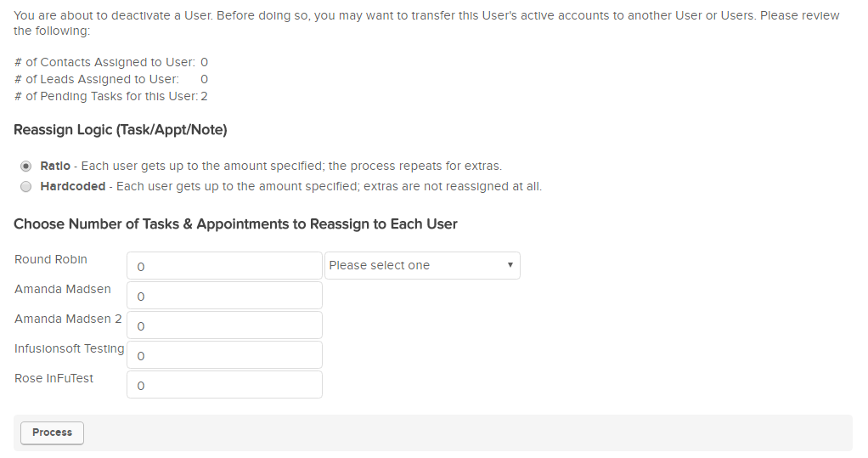This screenshot has height=458, width=868.
Task: Select the Hardcoded radio button
Action: click(25, 186)
